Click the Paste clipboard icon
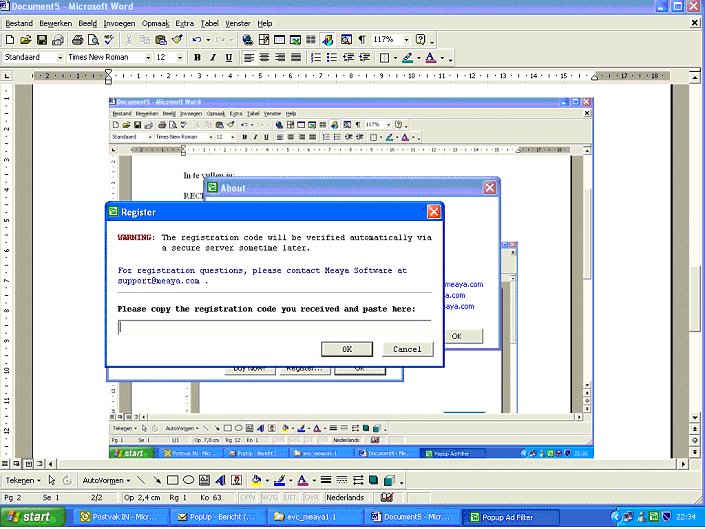Viewport: 705px width, 529px height. point(161,40)
